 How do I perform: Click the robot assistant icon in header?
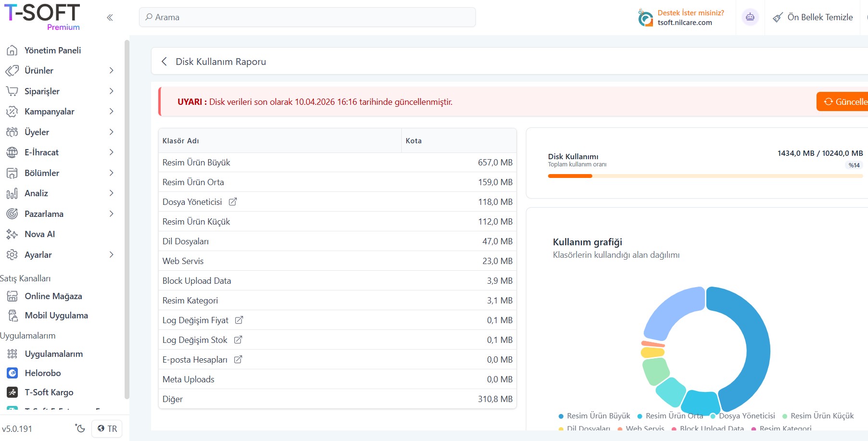750,18
